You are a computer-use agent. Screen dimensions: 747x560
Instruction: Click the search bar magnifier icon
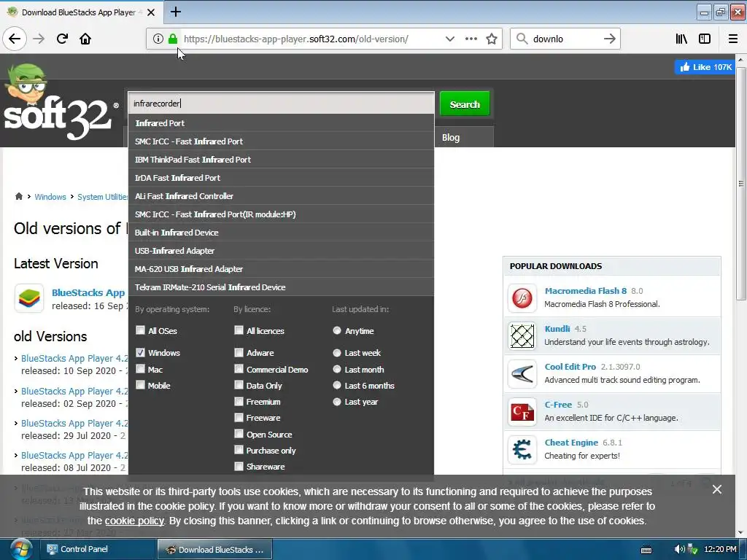coord(522,39)
